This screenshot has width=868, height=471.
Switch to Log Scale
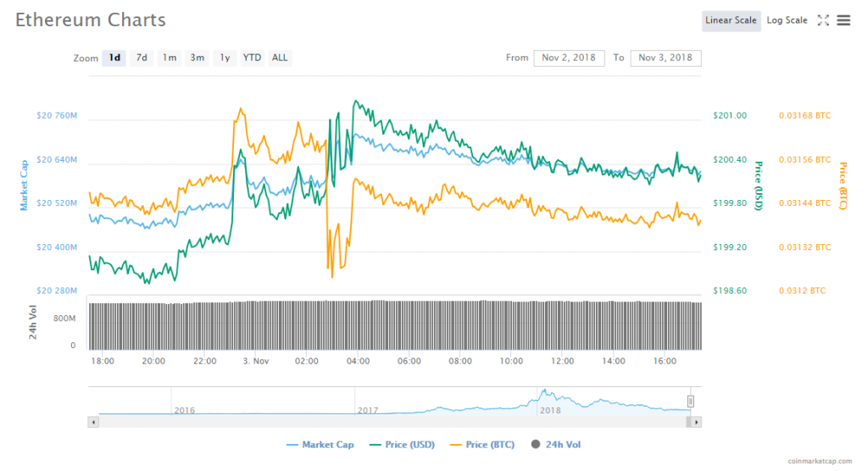click(787, 20)
